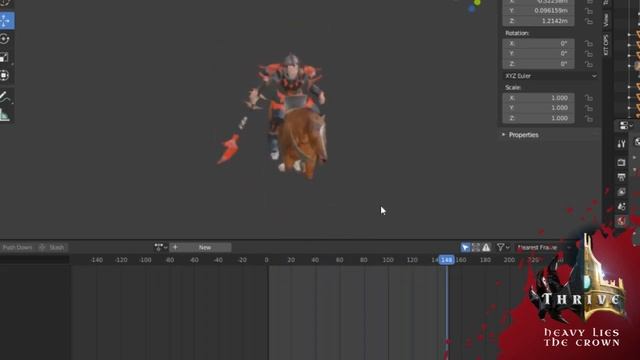Toggle lock on Rotation Y
640x360 pixels.
[x=589, y=53]
